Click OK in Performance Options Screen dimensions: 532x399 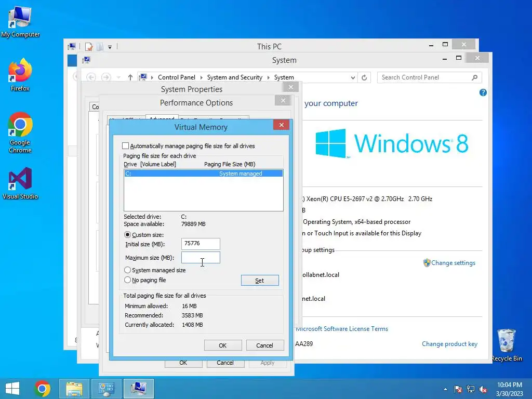point(183,363)
